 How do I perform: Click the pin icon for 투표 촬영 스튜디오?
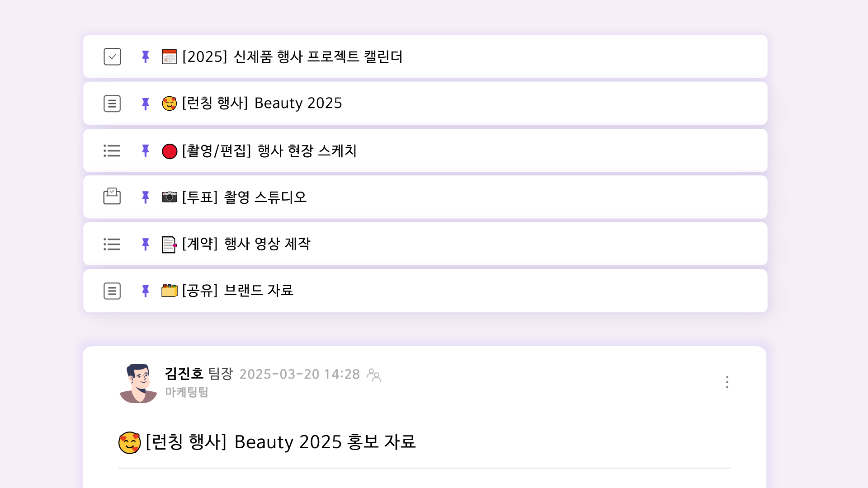click(x=145, y=197)
